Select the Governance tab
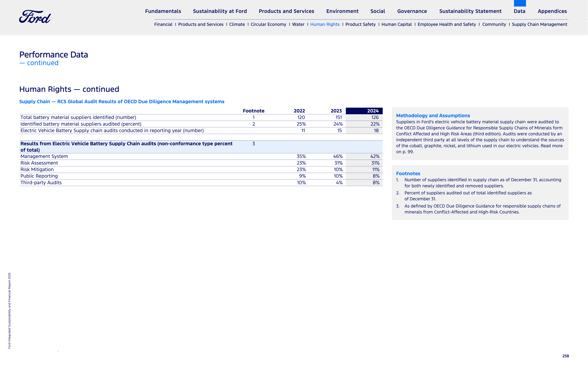Viewport: 588px width, 368px height. click(412, 11)
